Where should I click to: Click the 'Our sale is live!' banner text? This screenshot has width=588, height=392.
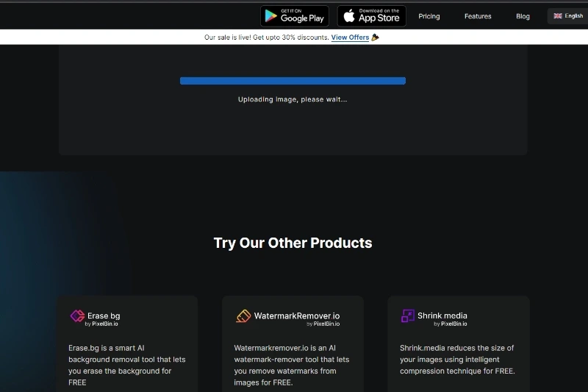point(266,37)
